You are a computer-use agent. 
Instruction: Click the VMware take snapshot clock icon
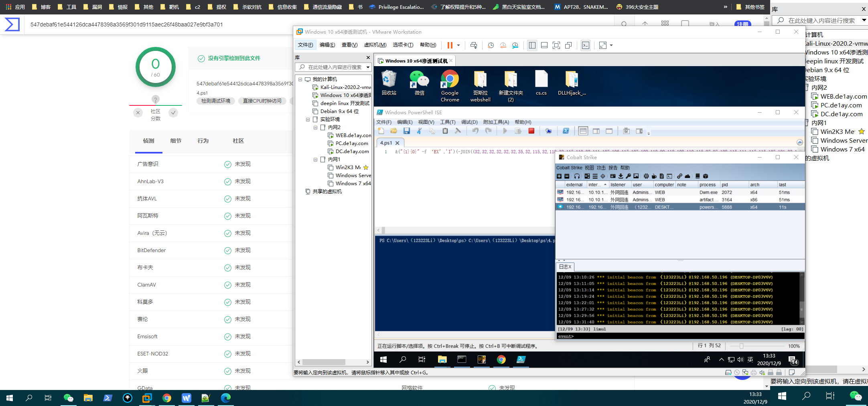tap(491, 45)
